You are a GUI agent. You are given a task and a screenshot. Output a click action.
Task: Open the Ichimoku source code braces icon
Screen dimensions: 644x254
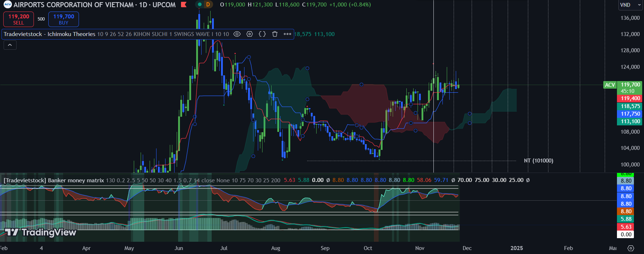click(x=262, y=34)
